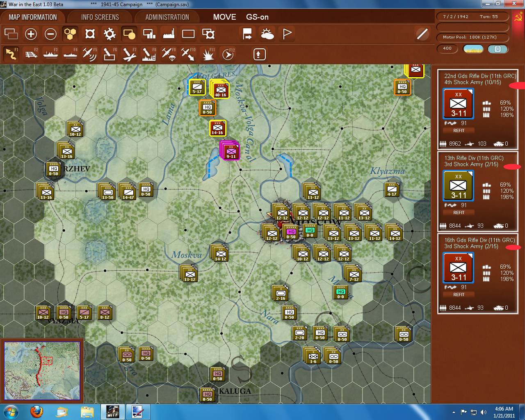The height and width of the screenshot is (420, 525).
Task: Click the flag-with-arrow toolbar icon
Action: 247,34
